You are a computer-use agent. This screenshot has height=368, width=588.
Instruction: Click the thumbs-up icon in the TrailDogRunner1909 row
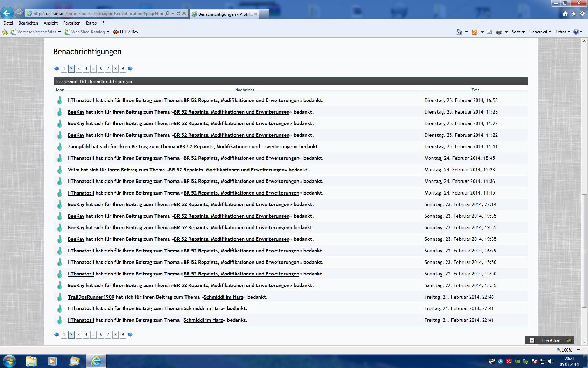click(x=60, y=297)
